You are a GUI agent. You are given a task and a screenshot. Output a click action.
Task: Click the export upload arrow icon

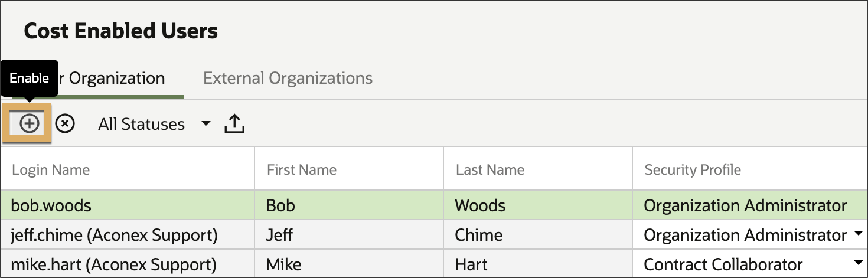tap(234, 124)
